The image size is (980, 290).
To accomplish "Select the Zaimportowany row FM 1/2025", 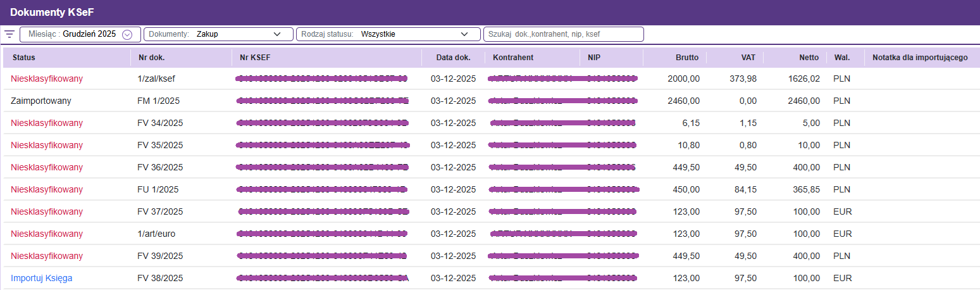I will tap(41, 101).
